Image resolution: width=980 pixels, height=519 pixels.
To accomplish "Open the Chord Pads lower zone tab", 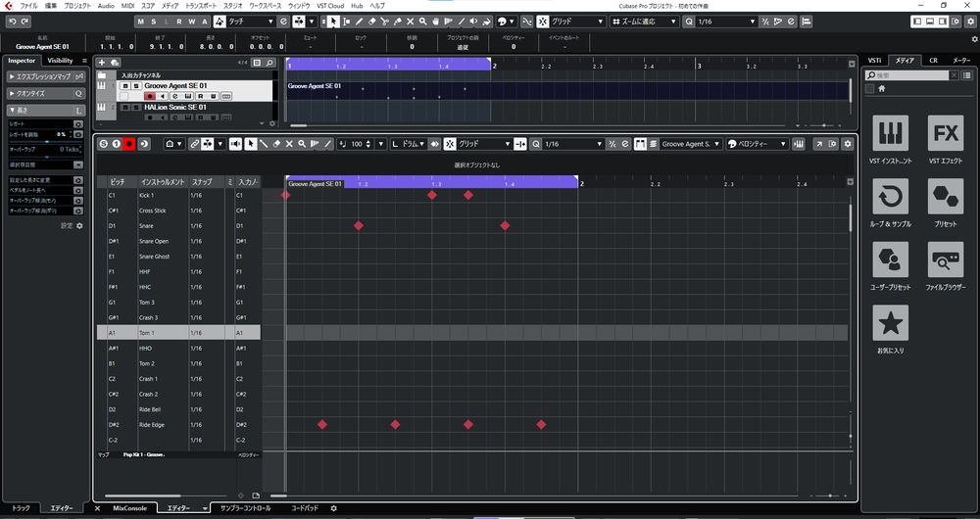I will 305,508.
